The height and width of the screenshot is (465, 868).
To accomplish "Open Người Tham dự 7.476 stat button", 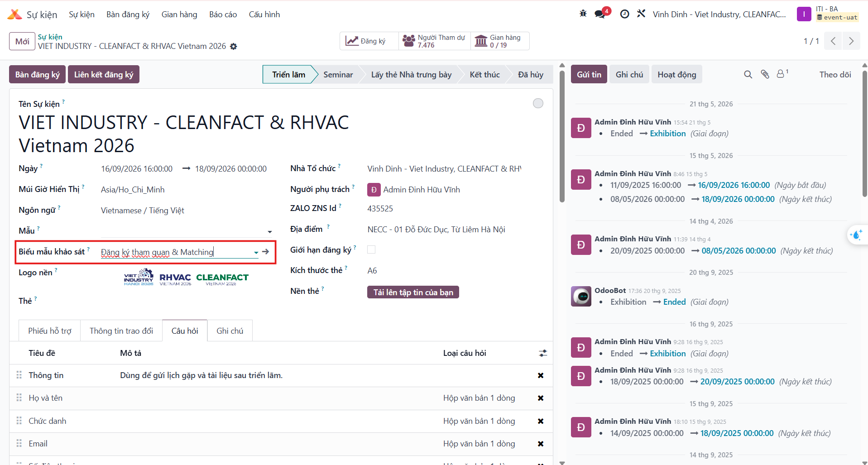I will [x=435, y=41].
